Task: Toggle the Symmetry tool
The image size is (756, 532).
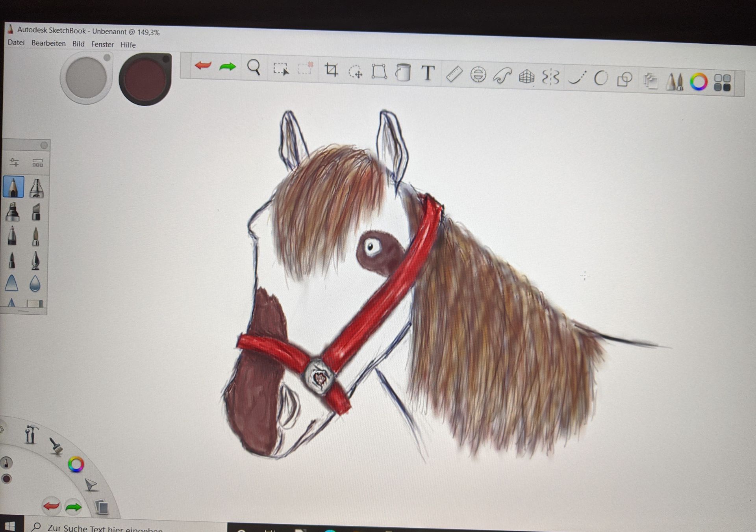Action: 550,77
